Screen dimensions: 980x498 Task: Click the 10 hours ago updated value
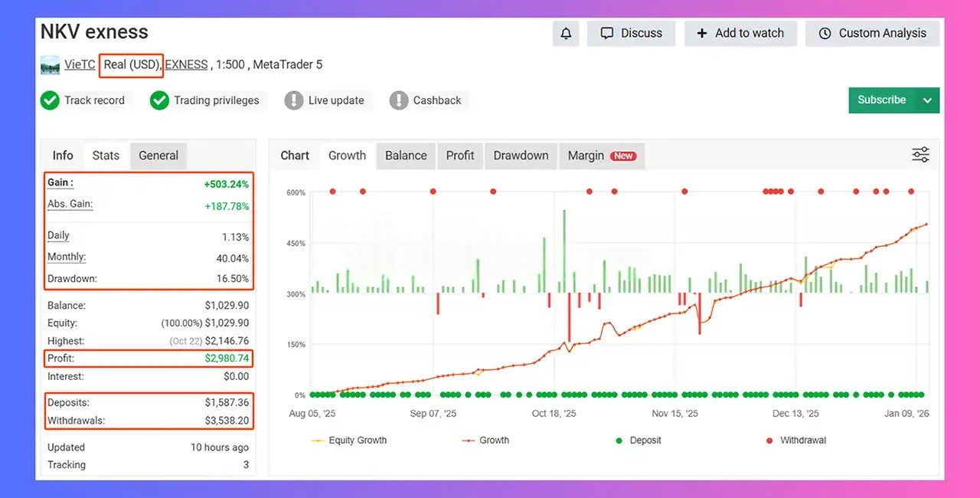(220, 447)
